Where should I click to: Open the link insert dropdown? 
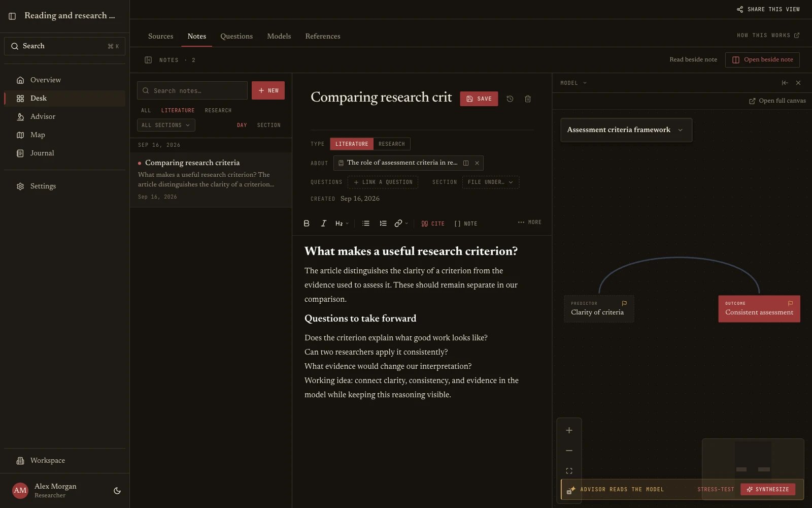tap(401, 224)
